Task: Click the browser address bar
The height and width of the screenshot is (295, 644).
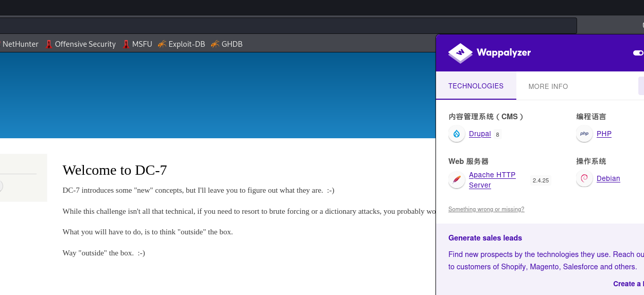Action: point(288,26)
